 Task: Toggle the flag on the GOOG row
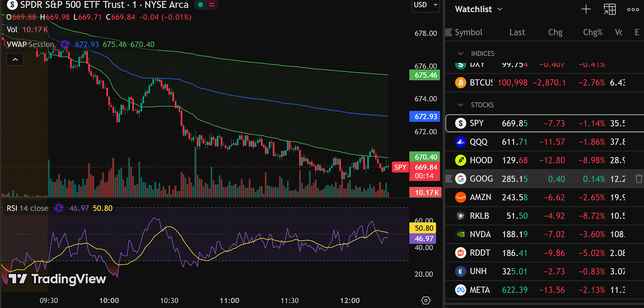click(449, 179)
